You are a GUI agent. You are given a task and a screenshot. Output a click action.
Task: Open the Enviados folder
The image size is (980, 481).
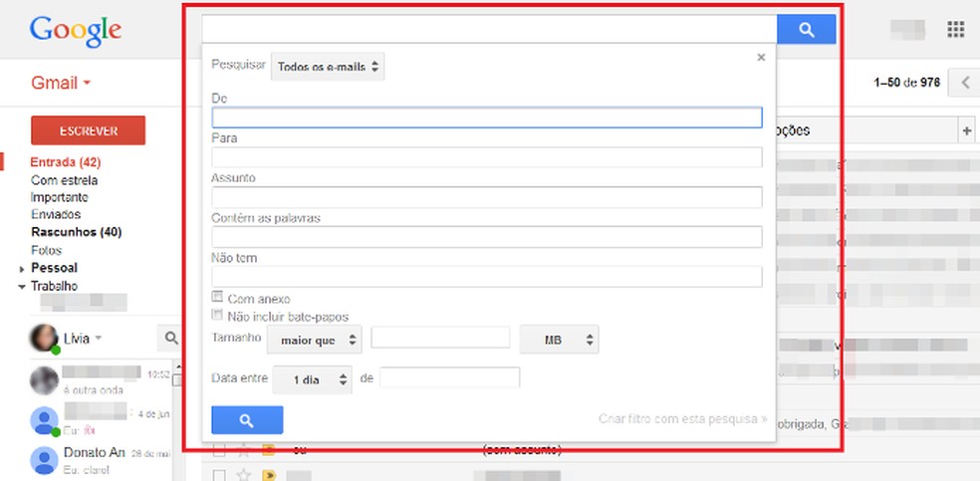pos(56,214)
